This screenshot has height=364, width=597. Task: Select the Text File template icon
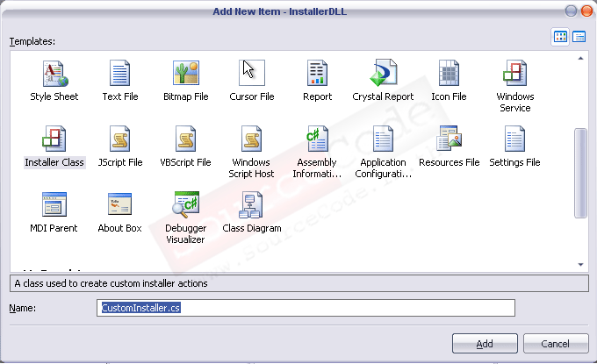pos(120,73)
